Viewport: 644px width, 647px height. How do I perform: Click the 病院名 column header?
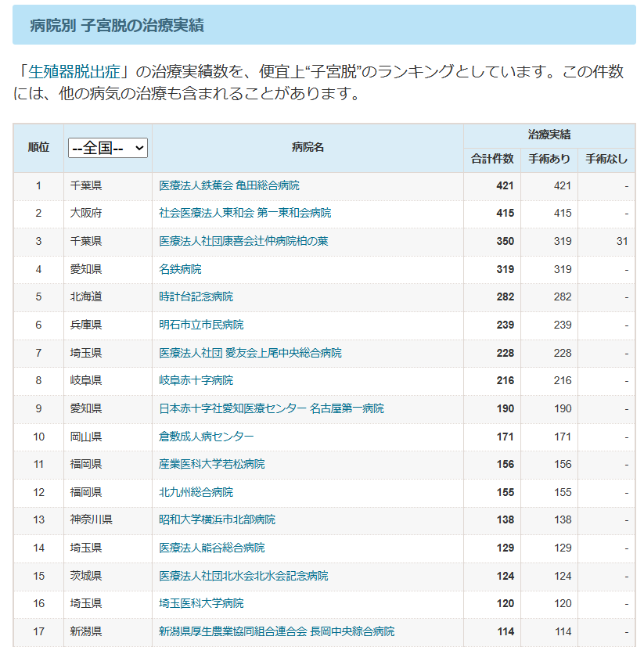point(308,147)
